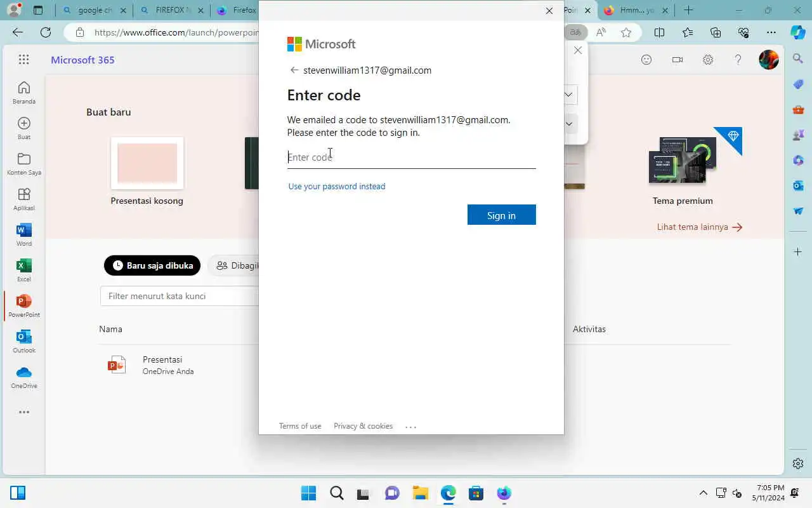Refresh the page
Screen dimensions: 812x508
pos(46,32)
